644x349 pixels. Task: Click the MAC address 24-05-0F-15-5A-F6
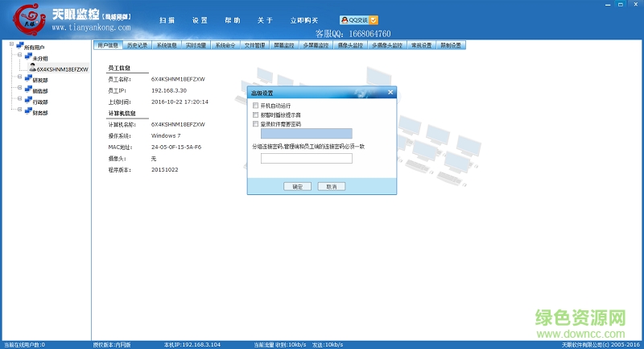click(176, 147)
